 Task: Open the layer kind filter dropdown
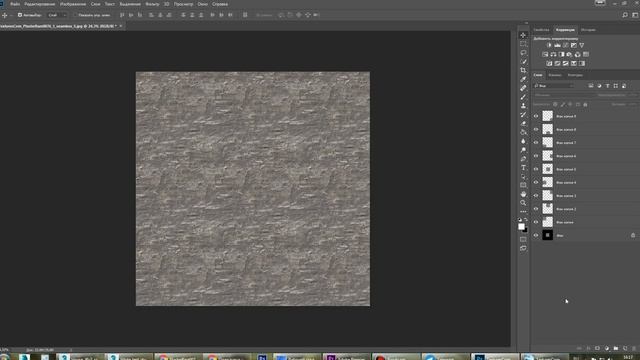(x=553, y=86)
